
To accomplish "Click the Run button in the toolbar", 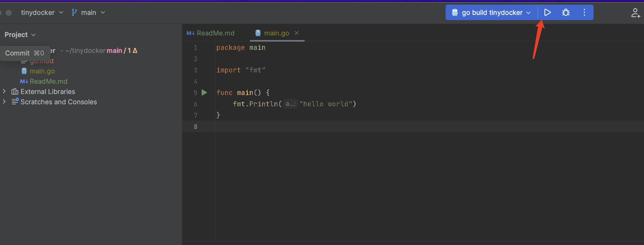I will pyautogui.click(x=547, y=12).
